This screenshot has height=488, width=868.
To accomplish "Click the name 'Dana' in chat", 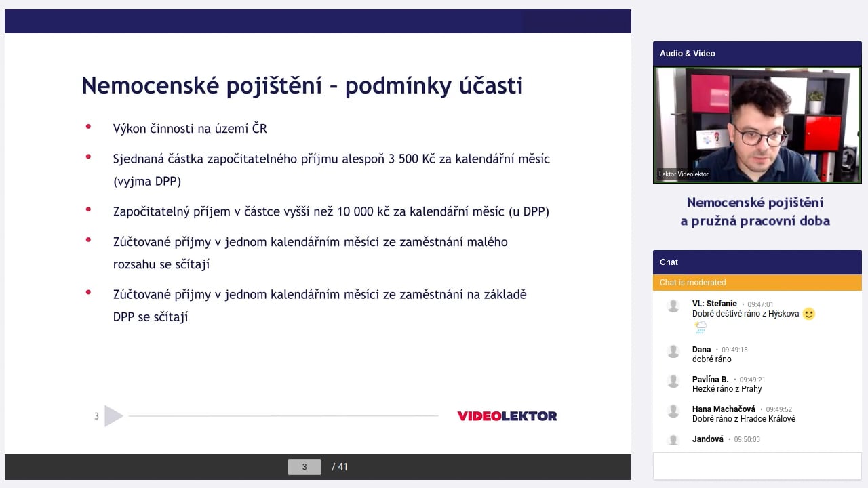I will [702, 350].
